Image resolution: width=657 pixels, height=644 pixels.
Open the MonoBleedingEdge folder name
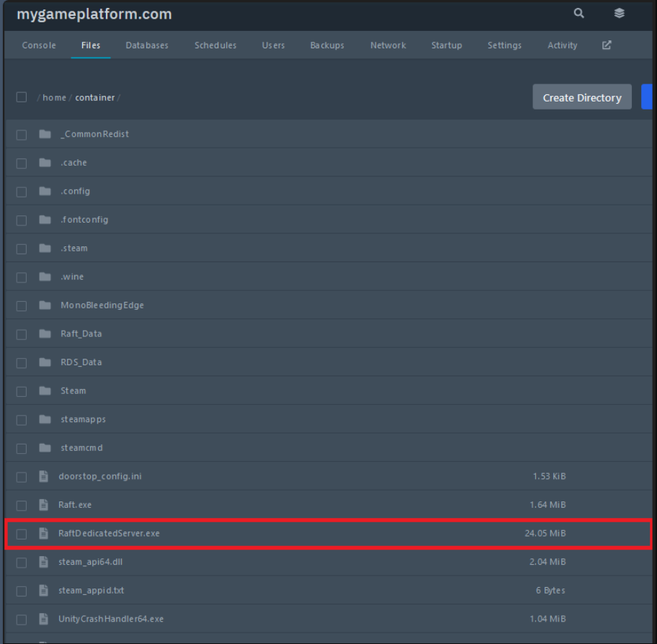(102, 305)
